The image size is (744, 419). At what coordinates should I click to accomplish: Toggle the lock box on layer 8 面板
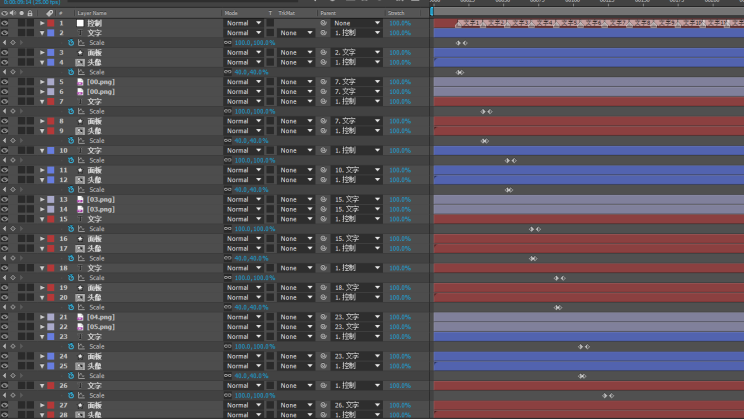pyautogui.click(x=30, y=121)
